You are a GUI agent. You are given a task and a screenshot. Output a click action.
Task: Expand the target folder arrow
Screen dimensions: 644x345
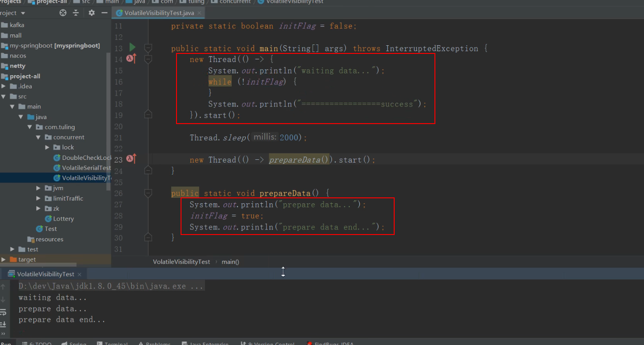(4, 259)
